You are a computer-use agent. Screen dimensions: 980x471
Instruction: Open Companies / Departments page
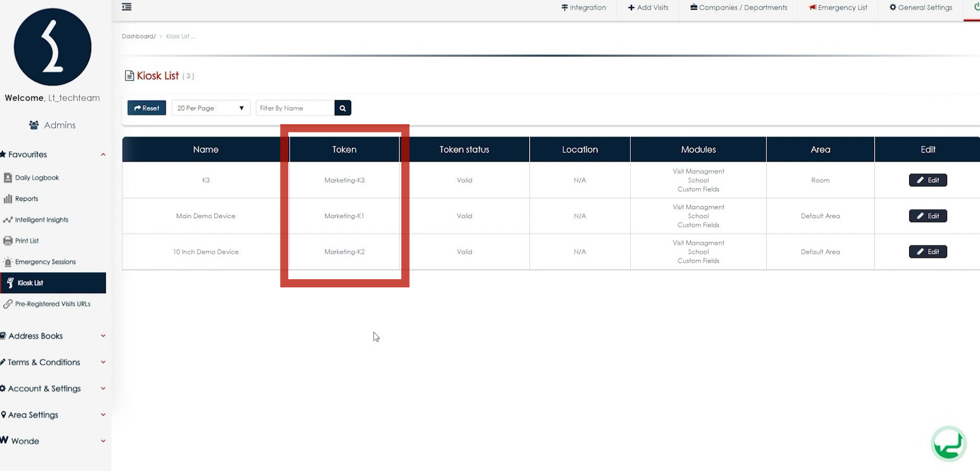click(739, 7)
